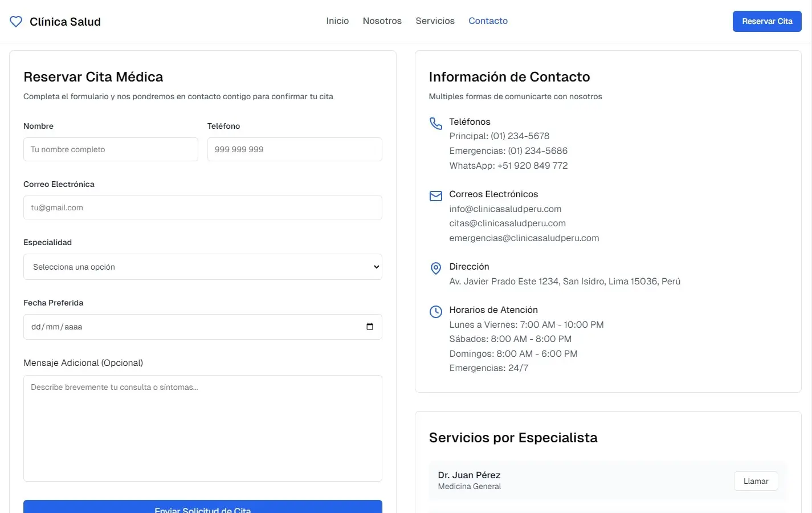Open the Nosotros page
The height and width of the screenshot is (513, 812).
[x=382, y=21]
